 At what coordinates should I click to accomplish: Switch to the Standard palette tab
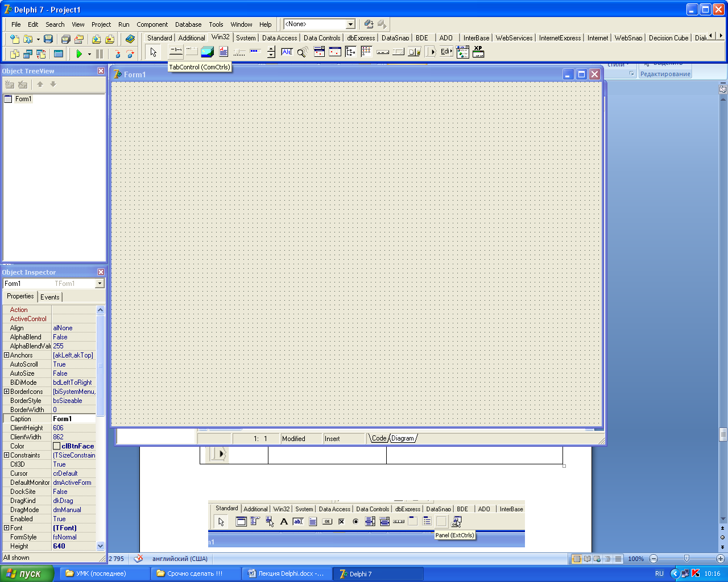click(159, 38)
